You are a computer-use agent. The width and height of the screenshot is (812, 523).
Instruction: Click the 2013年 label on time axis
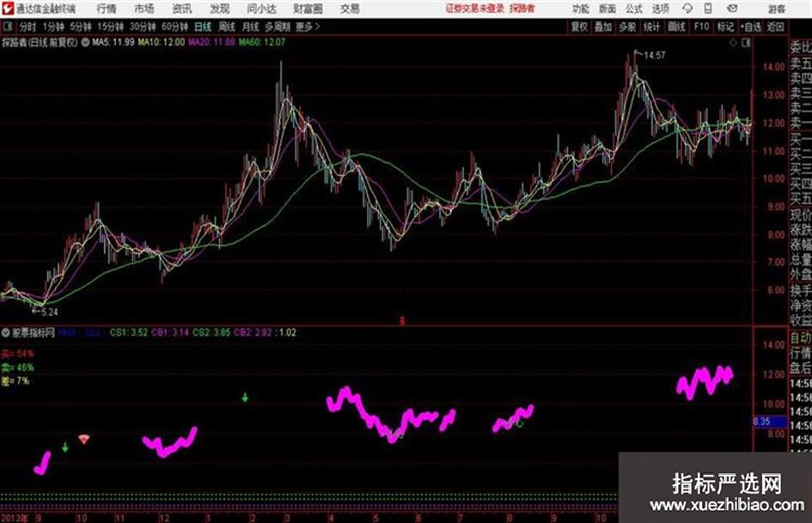(14, 518)
